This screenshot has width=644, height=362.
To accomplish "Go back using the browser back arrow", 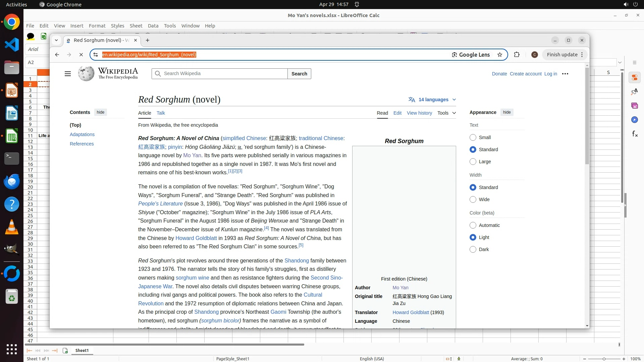I will 57,55.
